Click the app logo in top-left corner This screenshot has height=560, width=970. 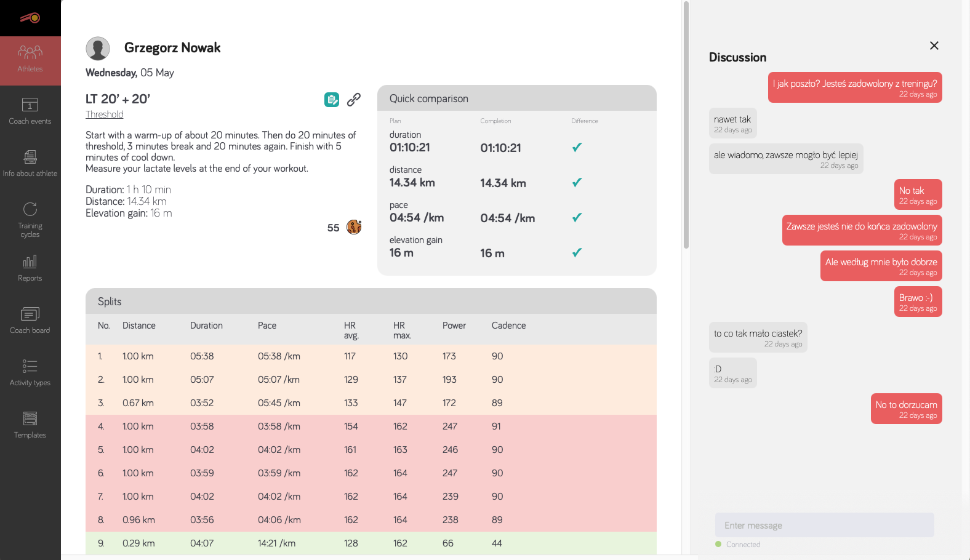click(x=30, y=18)
